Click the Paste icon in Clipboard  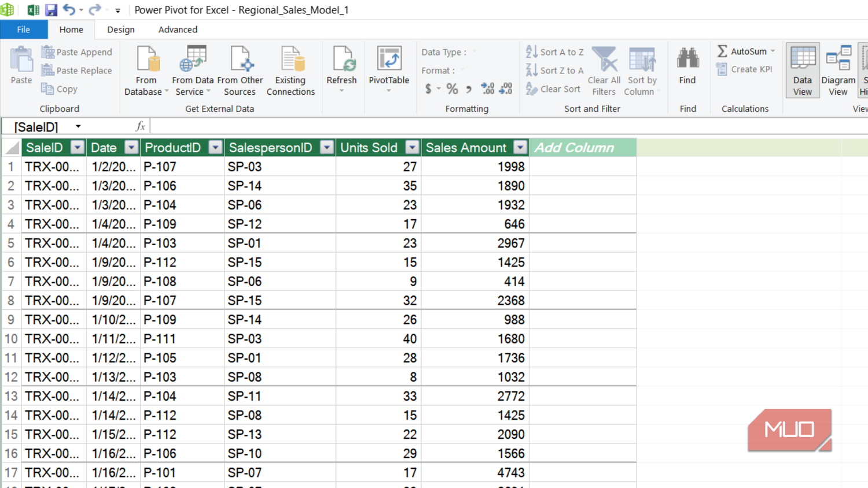click(21, 65)
